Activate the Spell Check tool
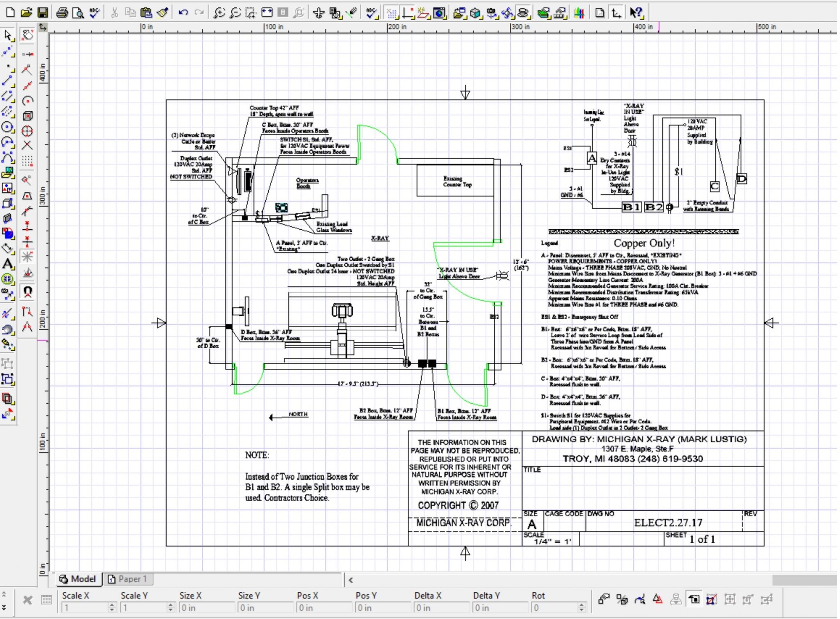 (94, 13)
